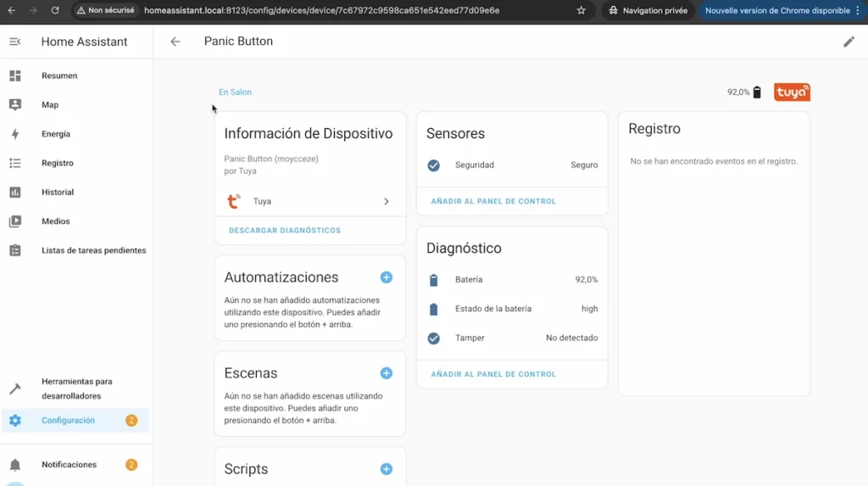The height and width of the screenshot is (486, 868).
Task: Click the Tuya brand logo
Action: pyautogui.click(x=792, y=92)
